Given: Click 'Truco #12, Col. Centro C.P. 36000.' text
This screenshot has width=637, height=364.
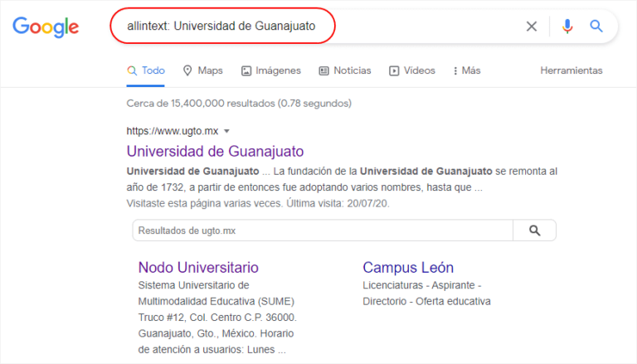Looking at the screenshot, I should pyautogui.click(x=217, y=318).
